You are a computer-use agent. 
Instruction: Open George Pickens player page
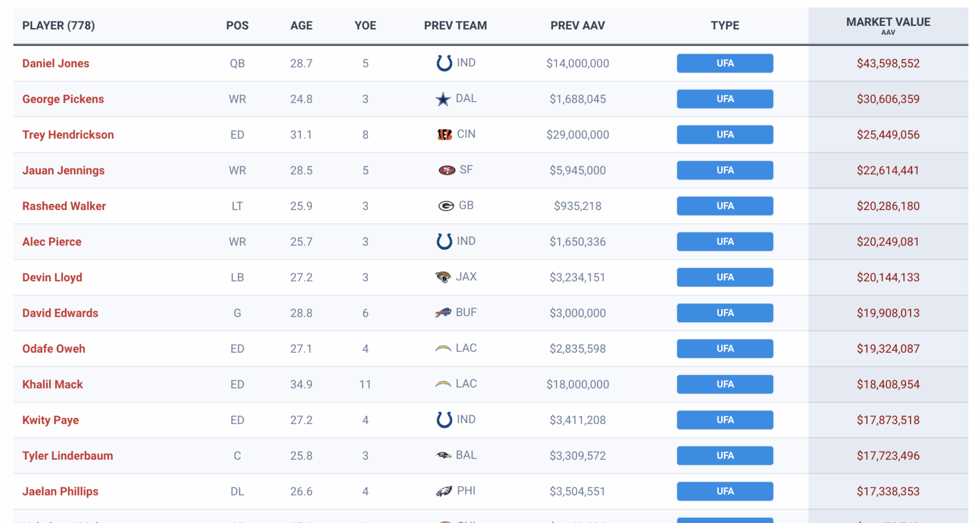(63, 99)
